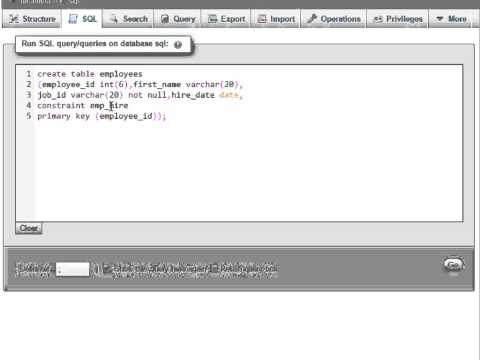Click the Clear button under the editor

pyautogui.click(x=29, y=228)
